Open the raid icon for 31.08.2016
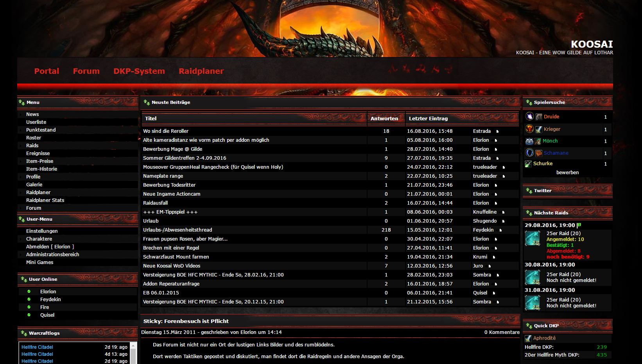The width and height of the screenshot is (642, 364). [x=533, y=302]
